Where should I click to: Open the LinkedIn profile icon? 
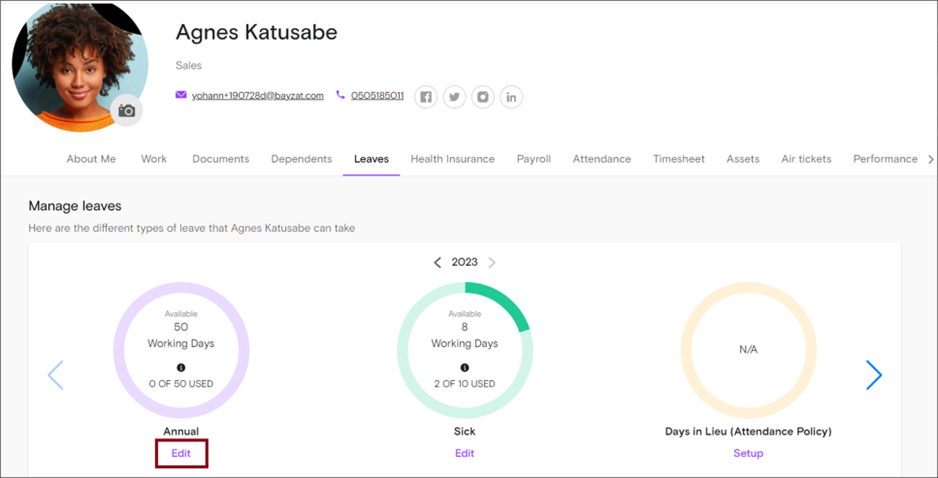point(511,97)
